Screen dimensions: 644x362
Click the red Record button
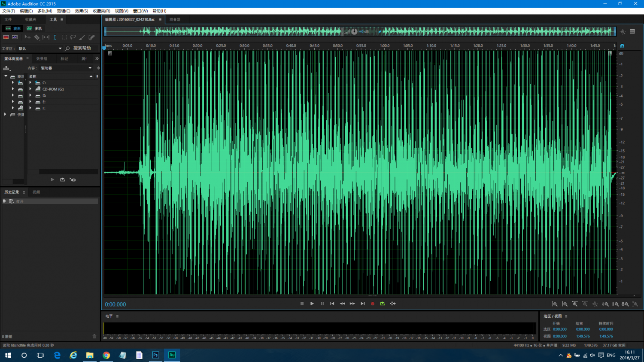[373, 304]
